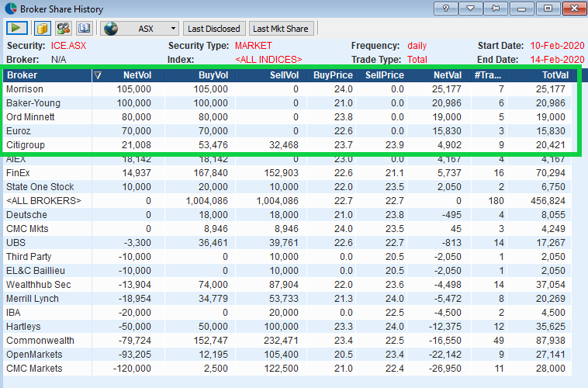Screen dimensions: 588x388
Task: Click the <ALL INDICES> index value
Action: [x=268, y=60]
